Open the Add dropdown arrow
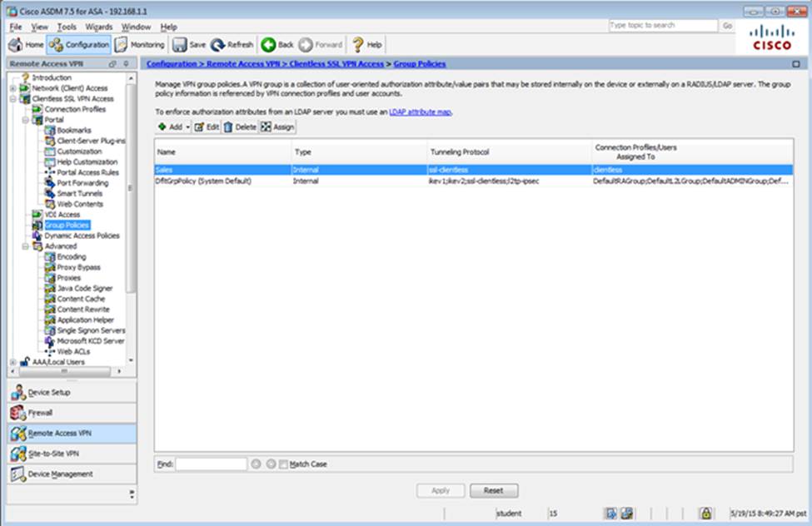 click(x=188, y=127)
